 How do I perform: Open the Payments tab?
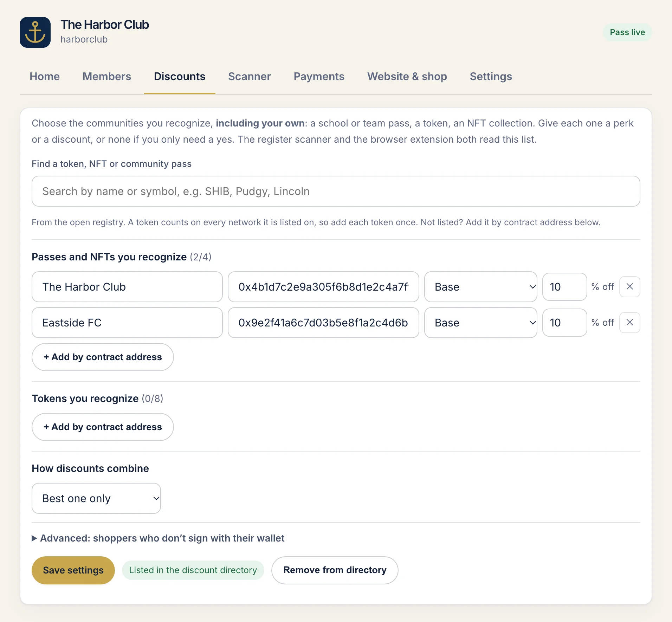point(319,77)
